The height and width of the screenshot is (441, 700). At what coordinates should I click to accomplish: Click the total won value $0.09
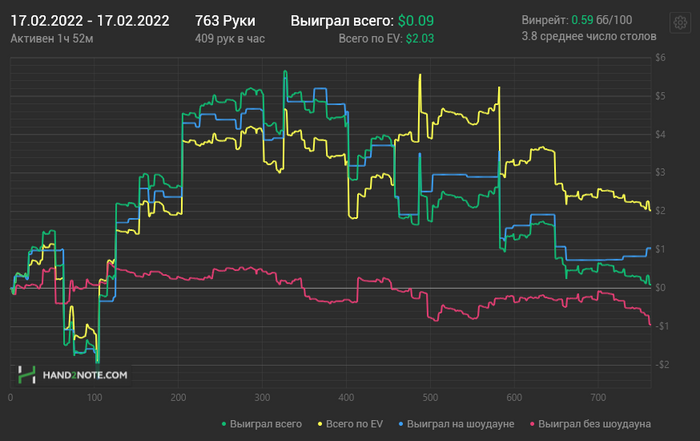coord(416,21)
